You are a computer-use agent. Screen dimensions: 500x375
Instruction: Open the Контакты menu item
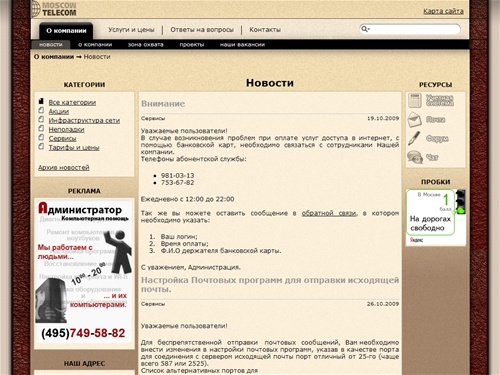tap(265, 30)
